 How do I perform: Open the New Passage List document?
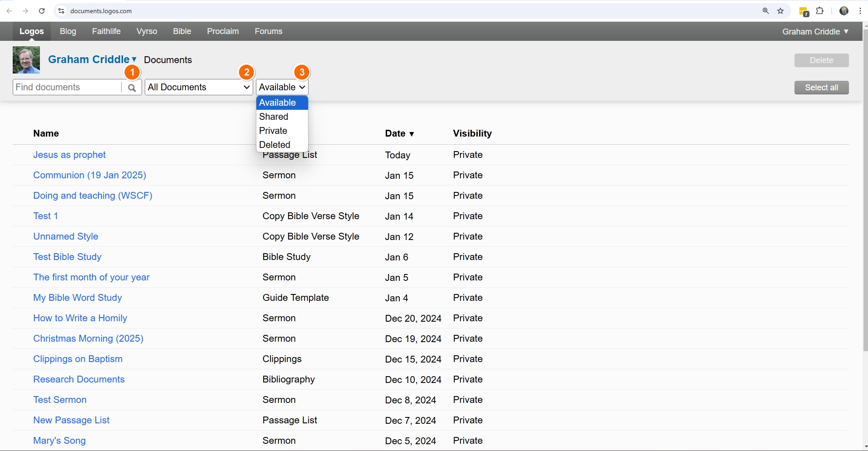point(71,420)
